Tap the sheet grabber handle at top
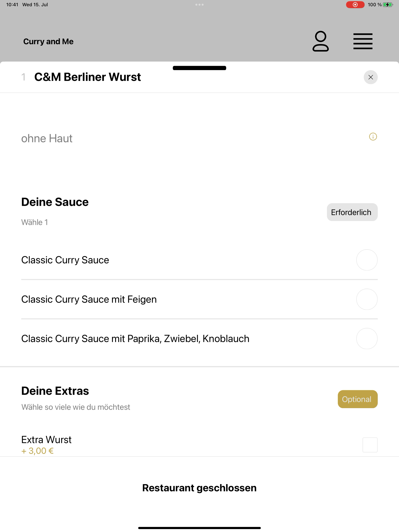The height and width of the screenshot is (532, 399). tap(199, 68)
